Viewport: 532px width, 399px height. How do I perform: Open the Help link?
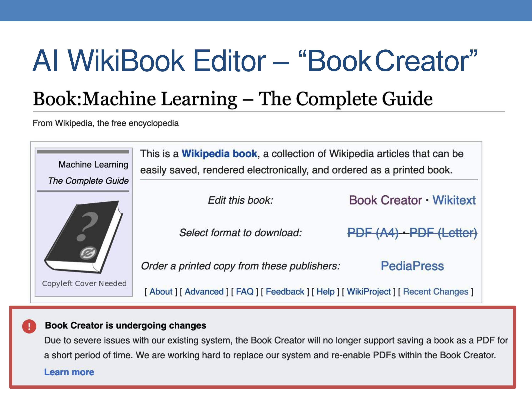(x=325, y=292)
